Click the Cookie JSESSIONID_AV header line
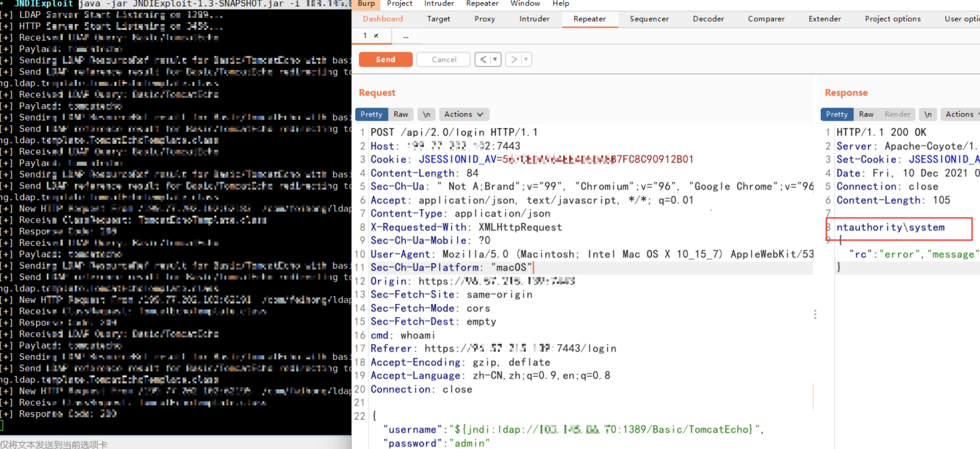Screen dimensions: 980x449 tap(532, 159)
